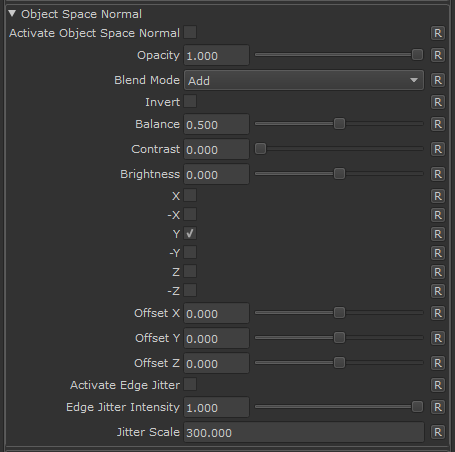455x452 pixels.
Task: Reset the Opacity value with its R button
Action: (x=438, y=55)
